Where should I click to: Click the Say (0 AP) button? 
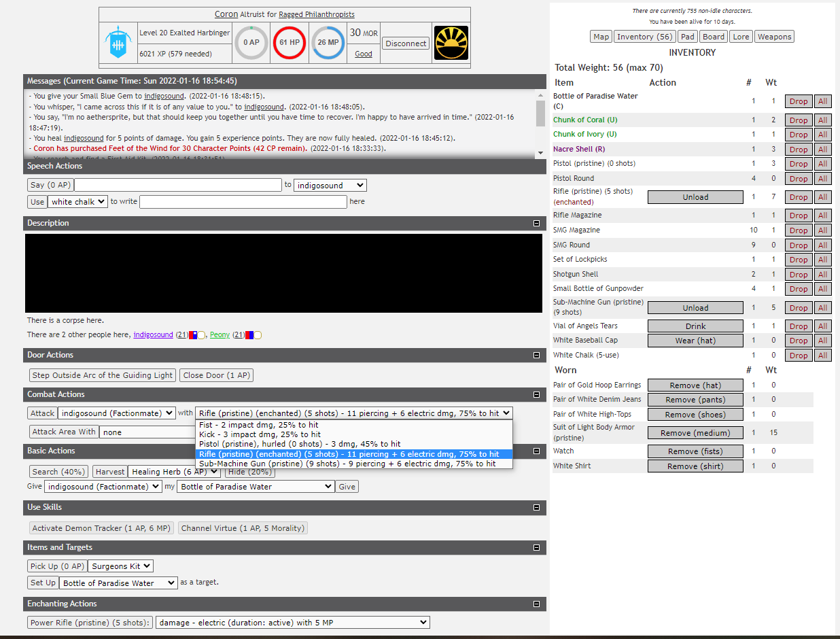50,185
